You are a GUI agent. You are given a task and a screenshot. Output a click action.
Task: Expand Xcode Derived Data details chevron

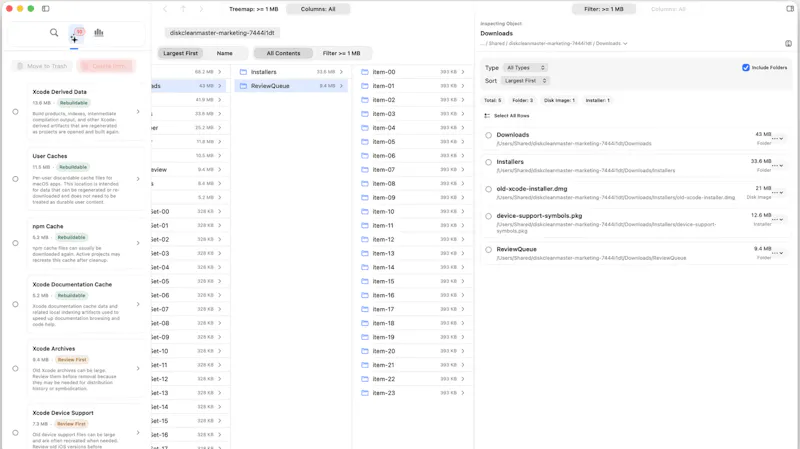(138, 112)
